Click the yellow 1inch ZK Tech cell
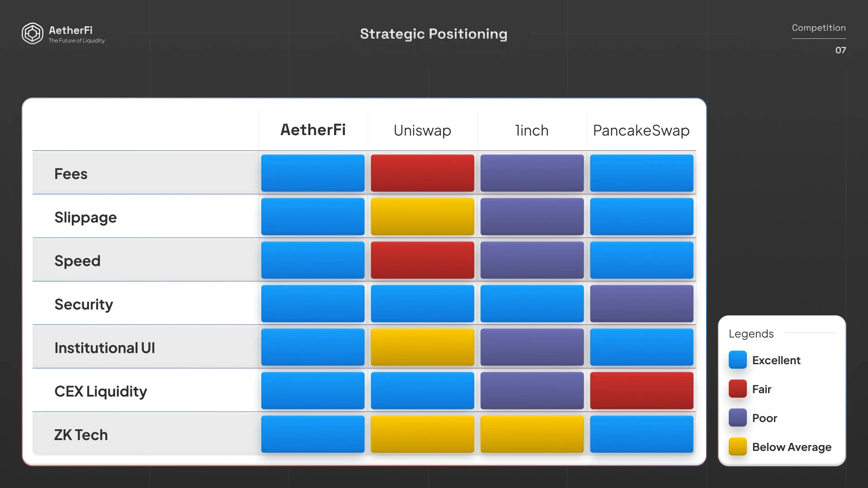 pos(532,434)
